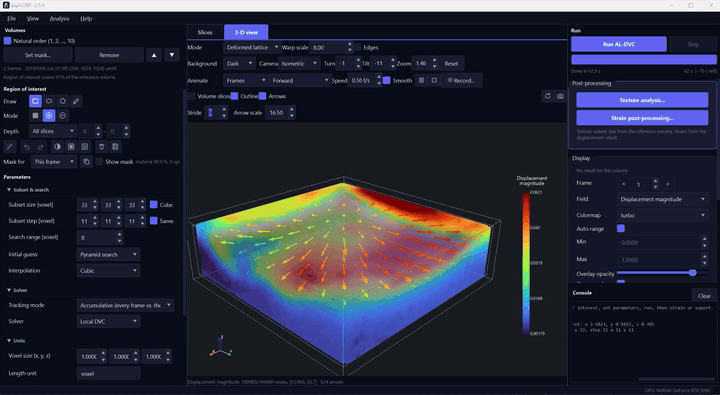
Task: Open Texture analysis
Action: (642, 100)
